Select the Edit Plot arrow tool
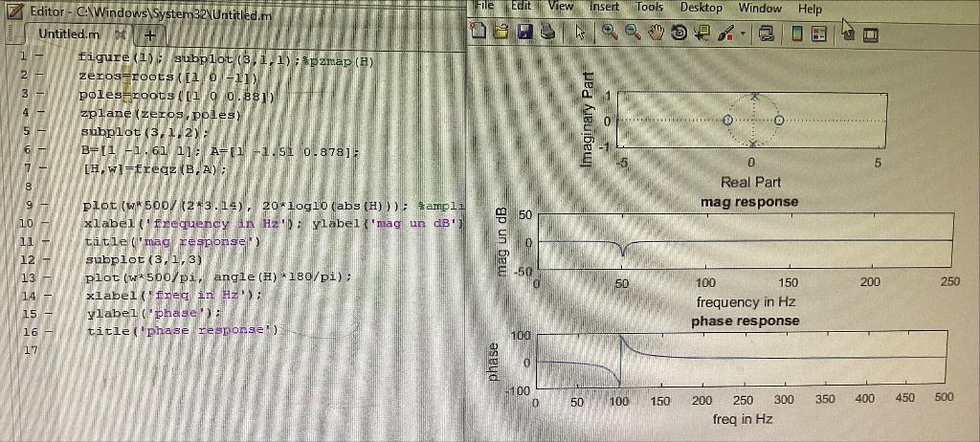This screenshot has width=980, height=442. [x=580, y=33]
